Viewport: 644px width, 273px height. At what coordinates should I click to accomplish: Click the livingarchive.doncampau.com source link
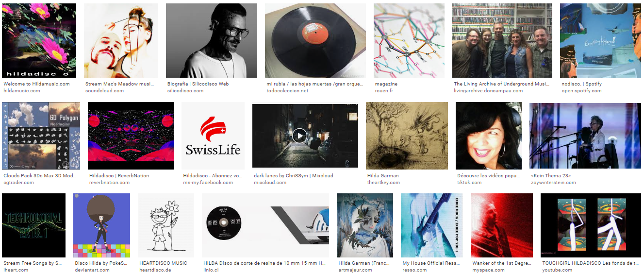[x=488, y=91]
